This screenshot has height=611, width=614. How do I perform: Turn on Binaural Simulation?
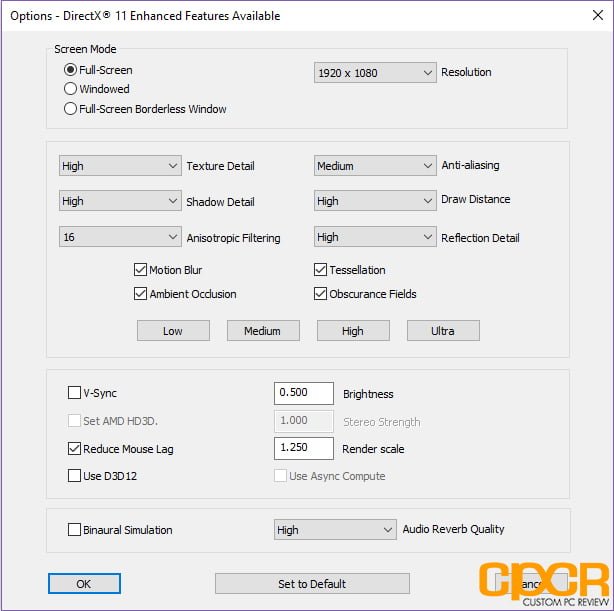click(74, 530)
